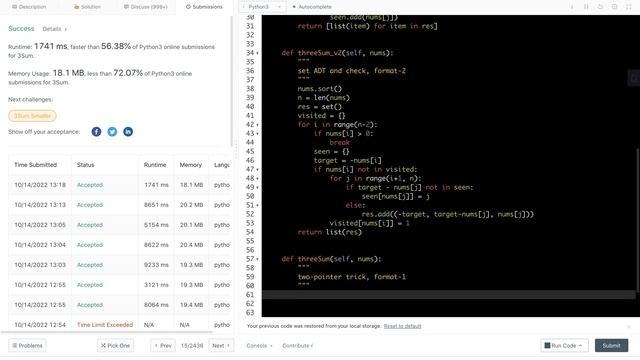640x360 pixels.
Task: Open the Time Limit Exceeded submission
Action: (x=105, y=325)
